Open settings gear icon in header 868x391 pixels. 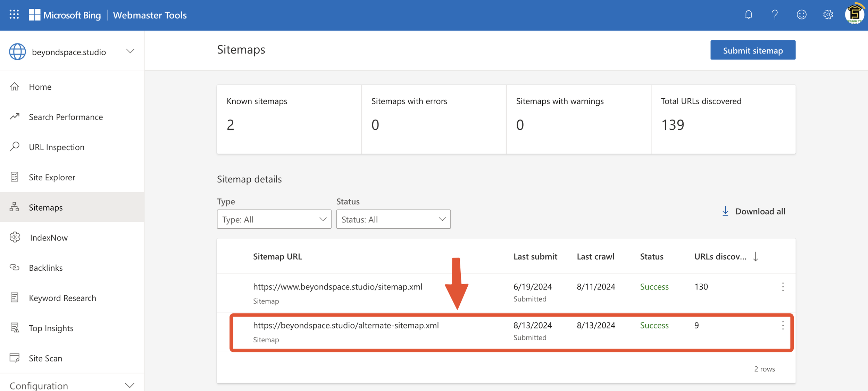828,15
